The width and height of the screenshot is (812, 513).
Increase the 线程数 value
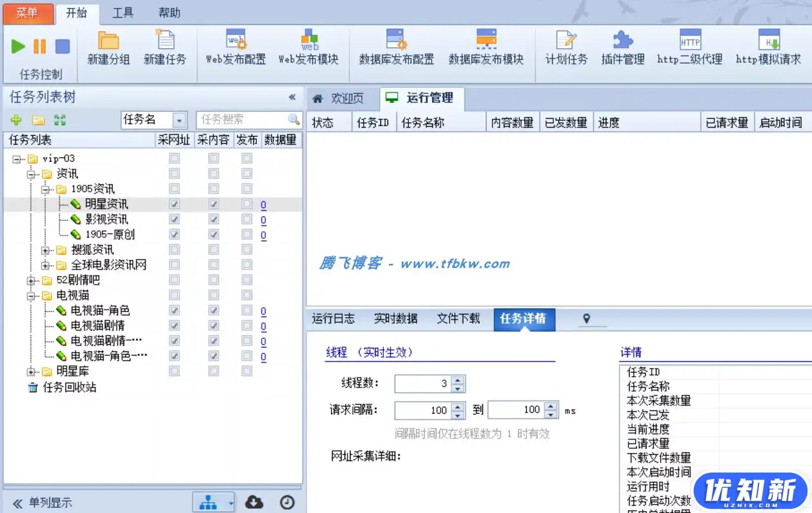(458, 380)
